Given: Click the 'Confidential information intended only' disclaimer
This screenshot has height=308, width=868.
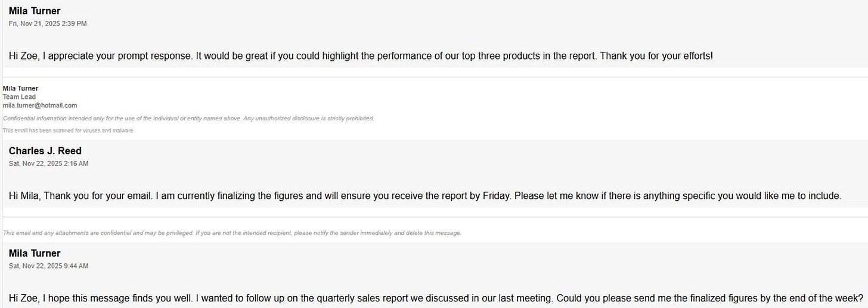Looking at the screenshot, I should [188, 119].
